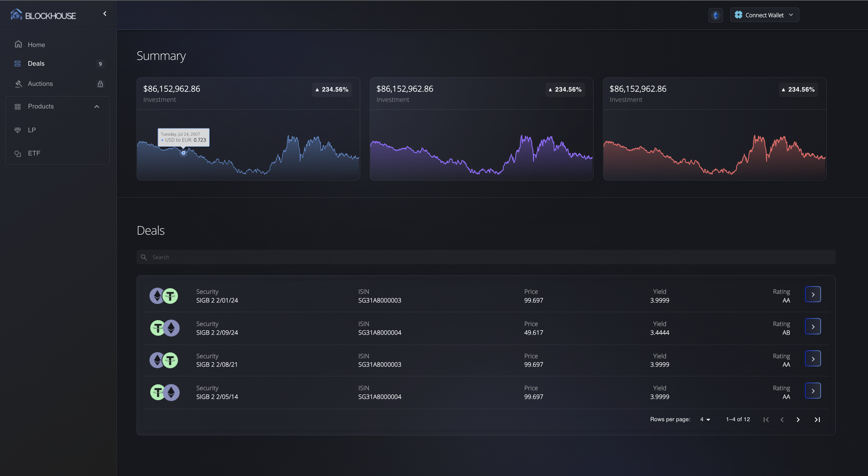Viewport: 868px width, 476px height.
Task: Select ETF under Products
Action: [34, 153]
